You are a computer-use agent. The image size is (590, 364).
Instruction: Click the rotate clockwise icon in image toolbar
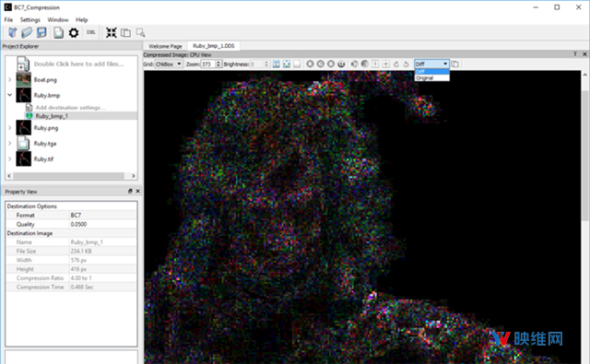tap(396, 64)
